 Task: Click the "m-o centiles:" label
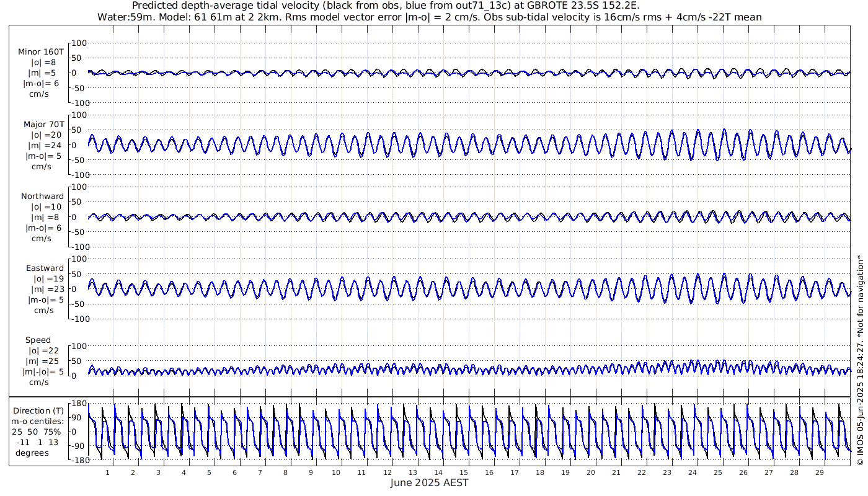pos(37,422)
